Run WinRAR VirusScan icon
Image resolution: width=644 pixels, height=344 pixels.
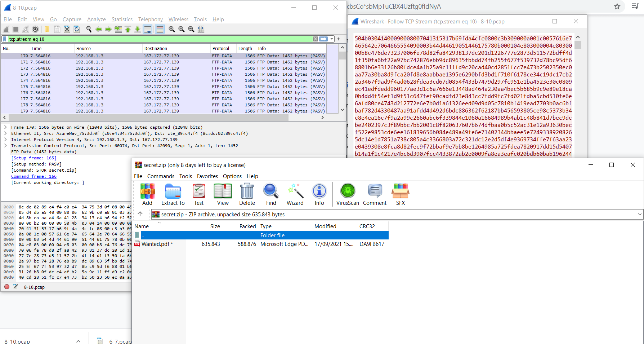[x=348, y=194]
